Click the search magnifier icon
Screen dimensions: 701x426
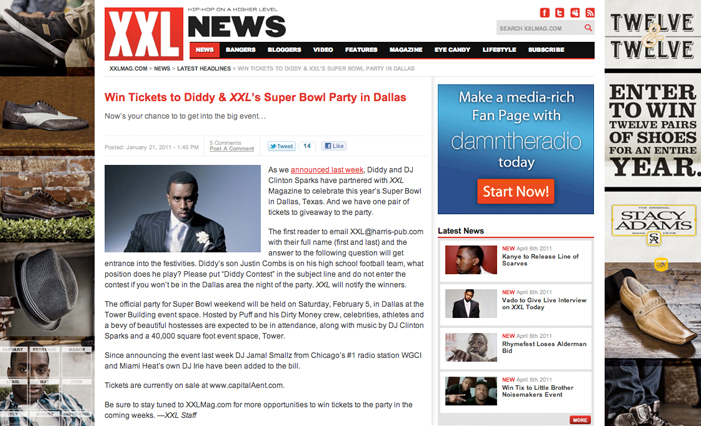point(588,28)
